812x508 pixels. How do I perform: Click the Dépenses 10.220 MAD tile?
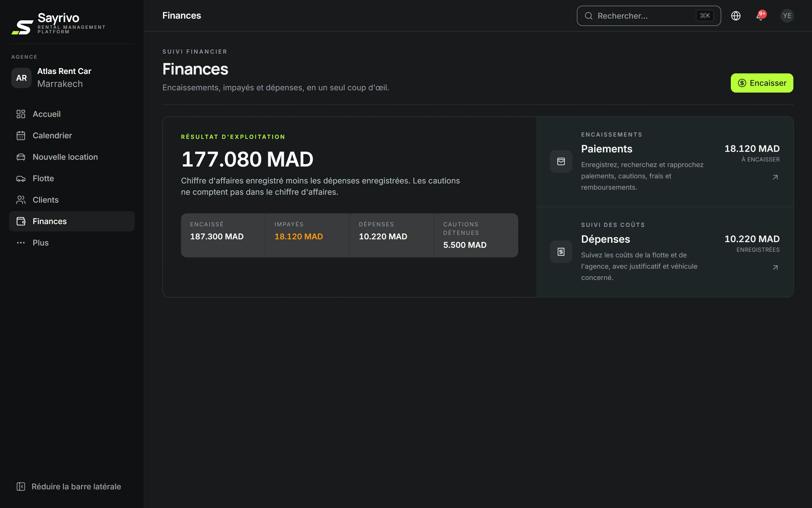pos(392,235)
